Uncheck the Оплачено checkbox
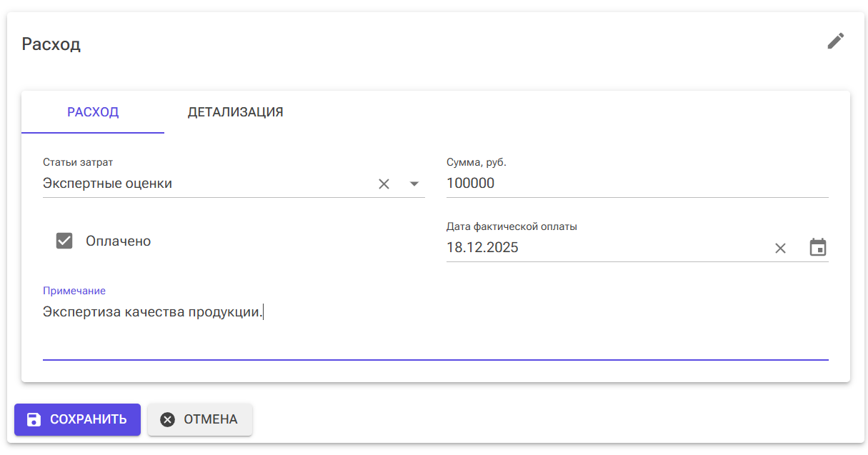Screen dimensions: 868x455 [x=64, y=241]
